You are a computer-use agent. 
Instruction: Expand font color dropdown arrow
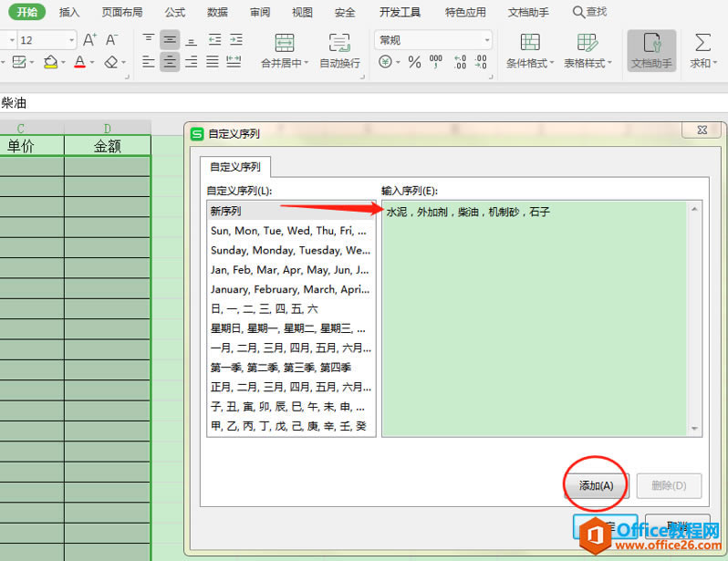pos(92,62)
